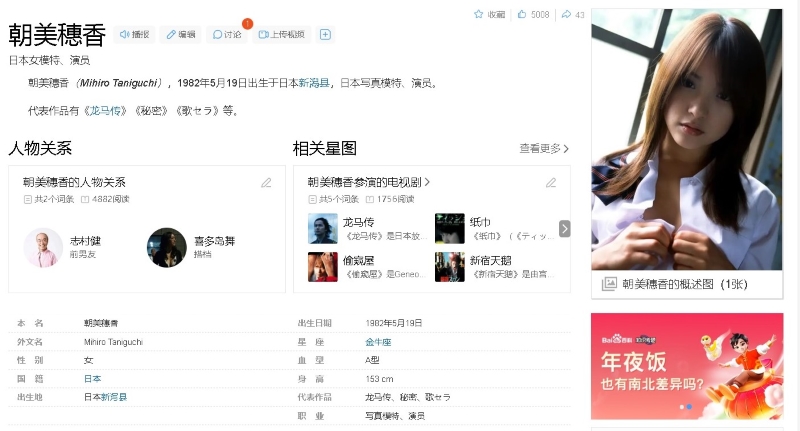
Task: Click the 播报 (read aloud) speaker button
Action: (134, 34)
